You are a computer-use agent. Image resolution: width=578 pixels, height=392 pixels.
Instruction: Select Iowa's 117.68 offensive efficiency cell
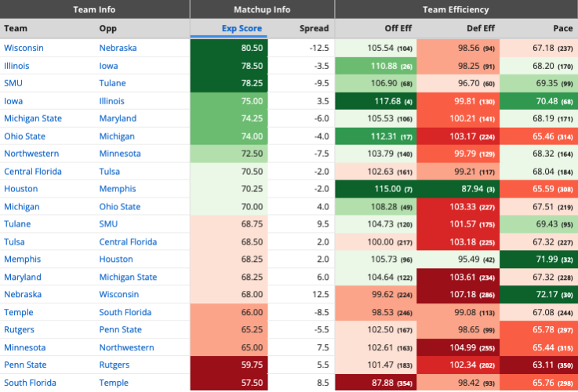point(376,101)
